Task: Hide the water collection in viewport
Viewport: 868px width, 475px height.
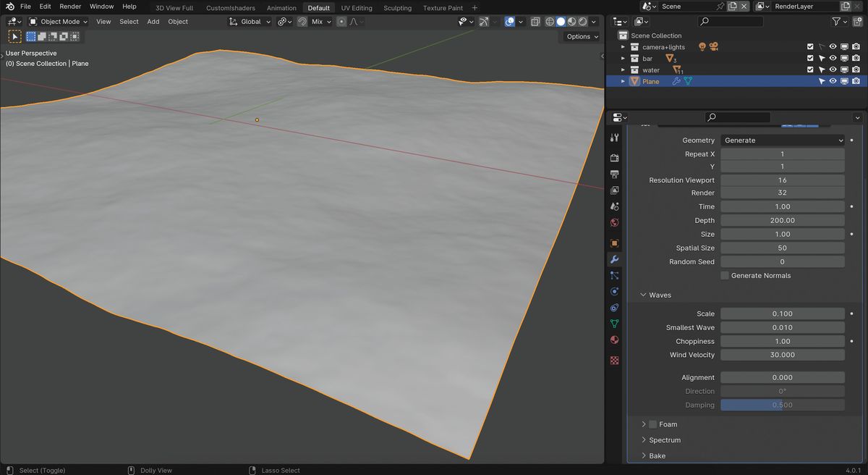Action: (x=833, y=70)
